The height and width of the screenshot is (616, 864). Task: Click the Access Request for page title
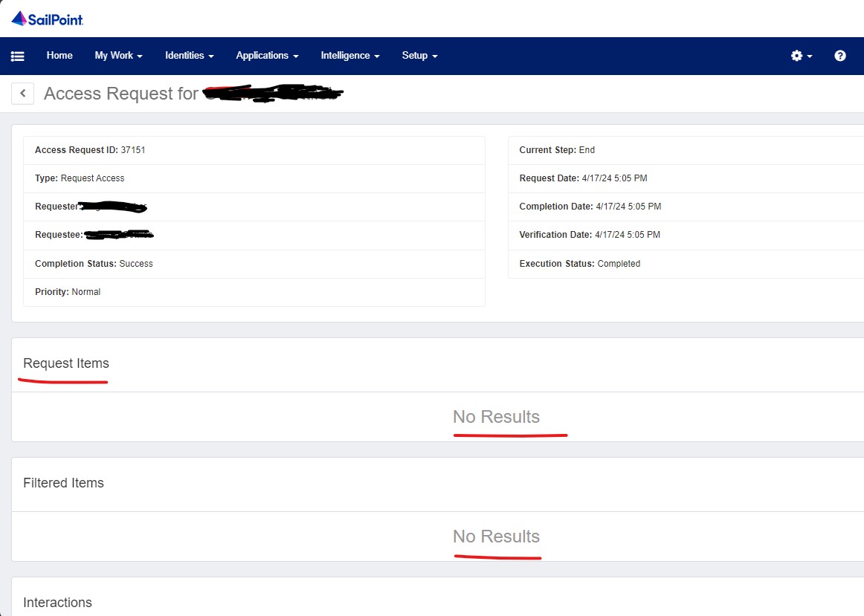tap(120, 94)
